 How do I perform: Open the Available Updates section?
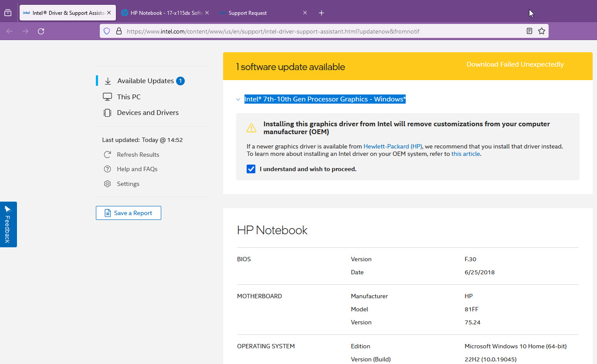click(146, 81)
